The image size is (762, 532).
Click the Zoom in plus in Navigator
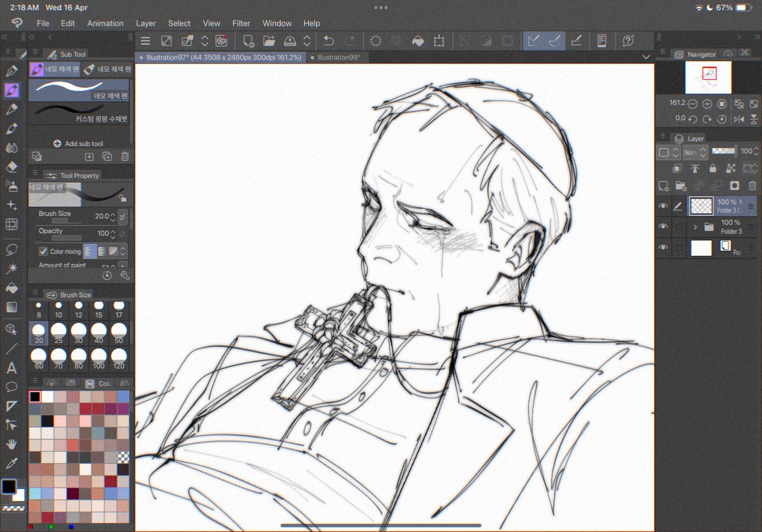[707, 103]
